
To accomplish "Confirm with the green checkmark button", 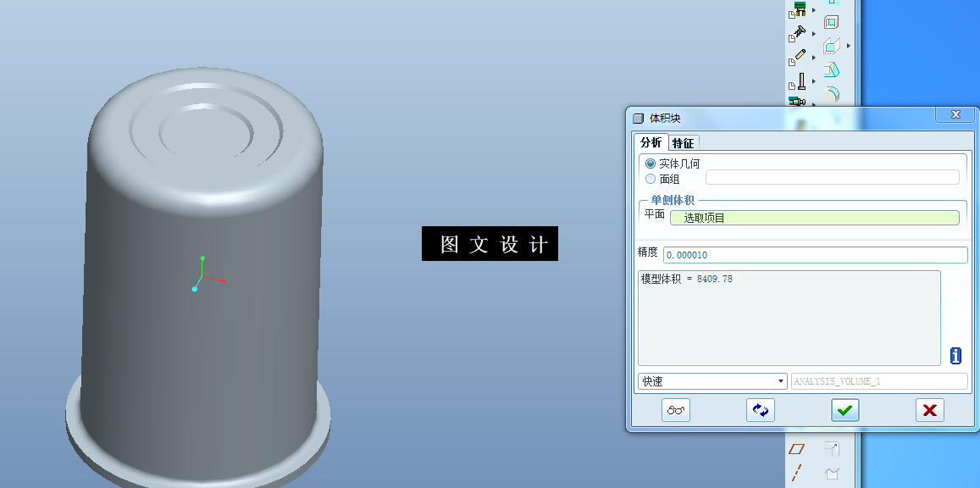I will (845, 410).
